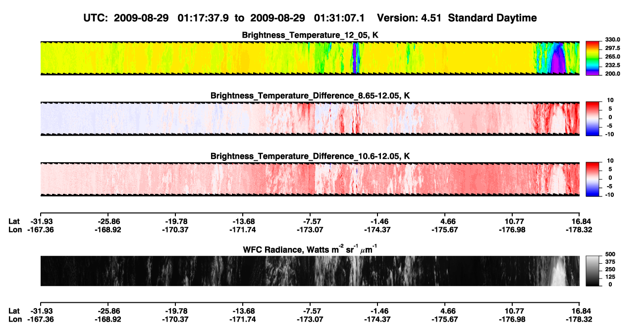Viewport: 644px width, 330px height.
Task: Click the large purple cold-cloud patch in the 12_05 panel
Action: pos(559,59)
